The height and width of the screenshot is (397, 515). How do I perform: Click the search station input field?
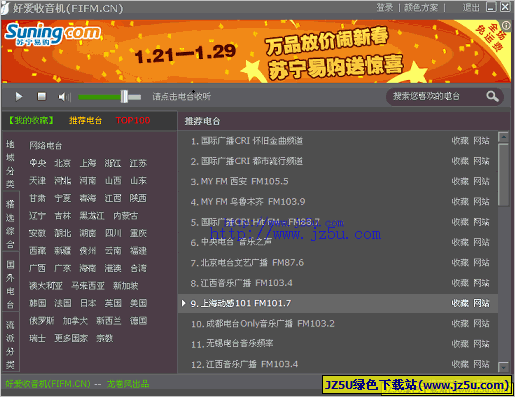coord(437,97)
